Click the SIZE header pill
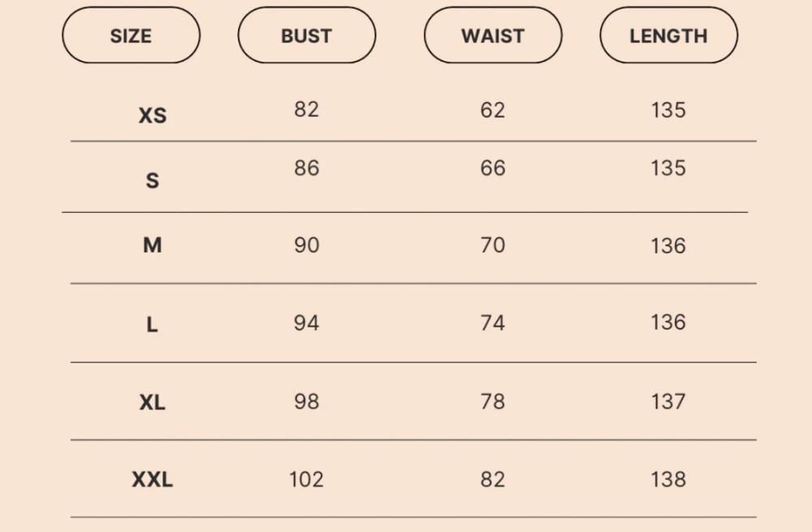This screenshot has height=532, width=812. click(x=131, y=36)
